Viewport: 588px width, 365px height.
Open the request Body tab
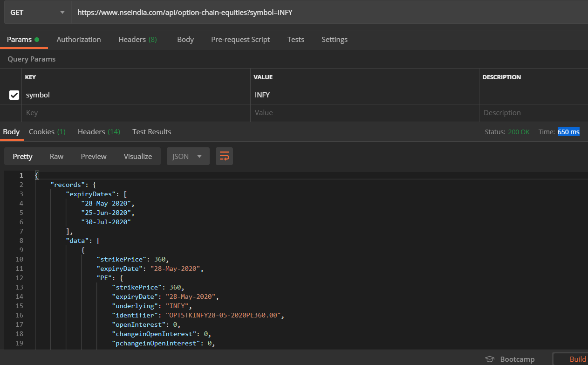point(185,40)
